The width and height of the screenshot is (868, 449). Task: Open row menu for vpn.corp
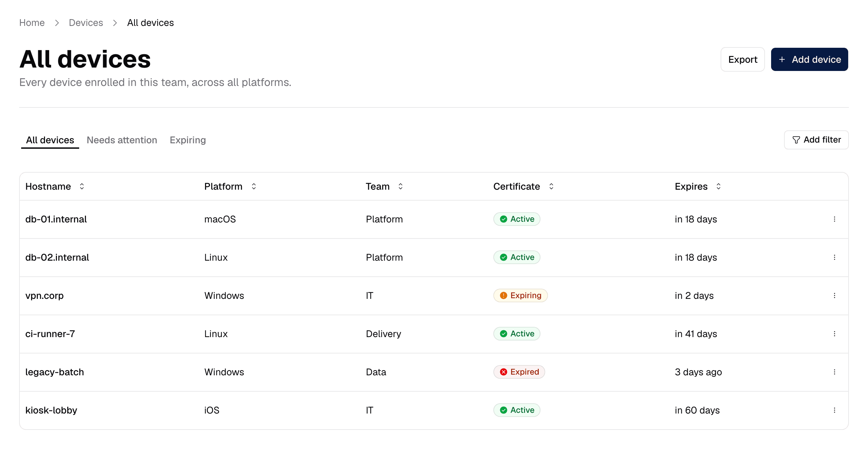pyautogui.click(x=834, y=295)
